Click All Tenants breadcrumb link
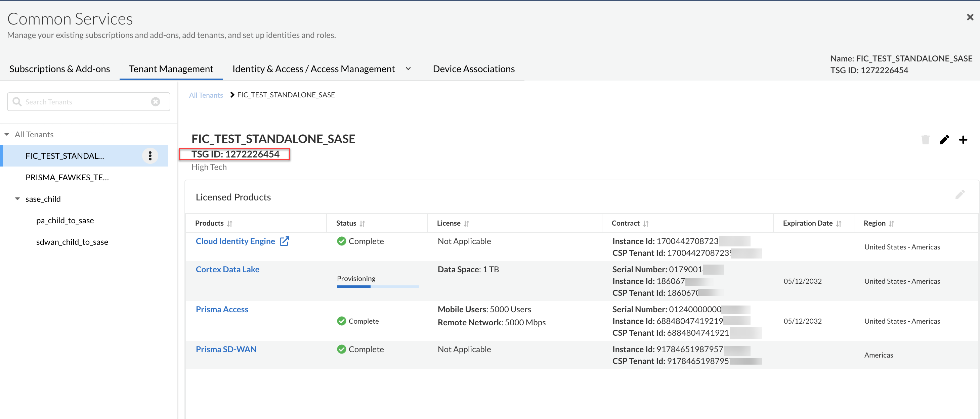980x419 pixels. click(206, 95)
